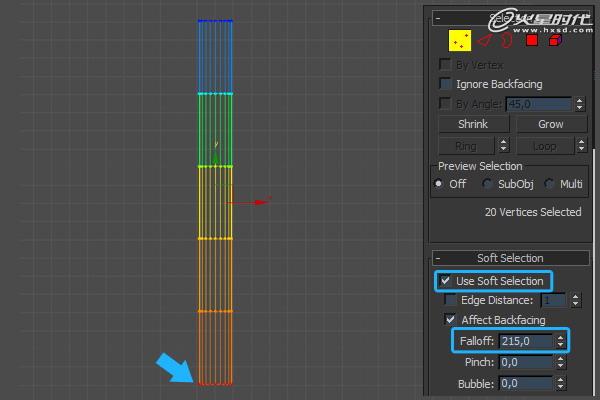The image size is (600, 400).
Task: Click the Edge Distance spinner arrows
Action: (x=576, y=300)
